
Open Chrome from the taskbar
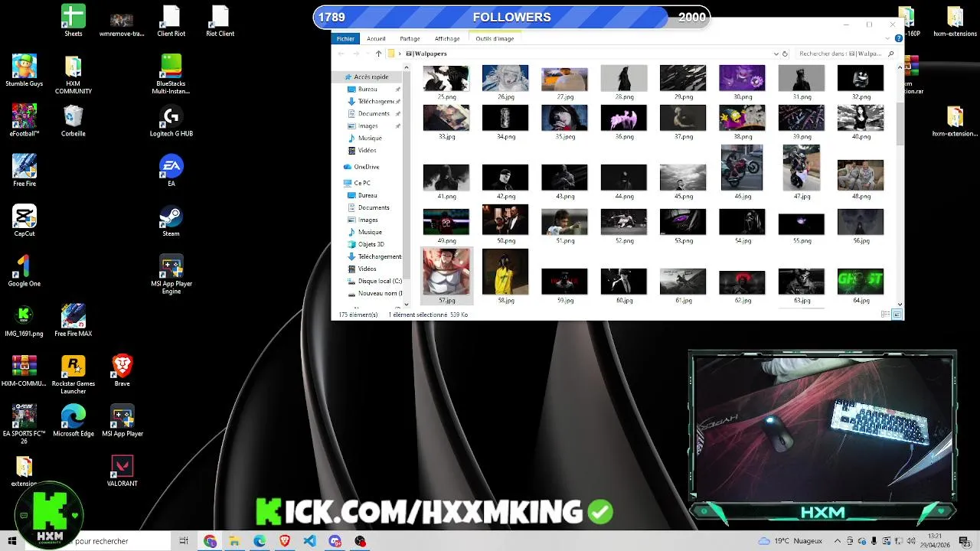point(210,541)
